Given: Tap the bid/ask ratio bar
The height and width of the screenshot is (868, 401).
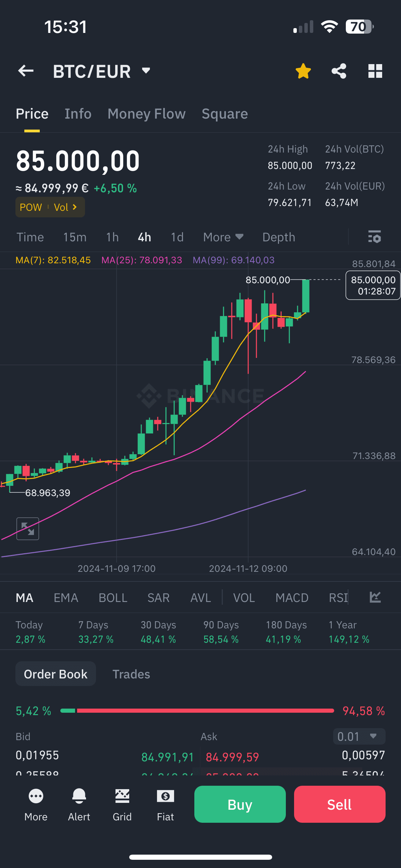Looking at the screenshot, I should [x=197, y=711].
